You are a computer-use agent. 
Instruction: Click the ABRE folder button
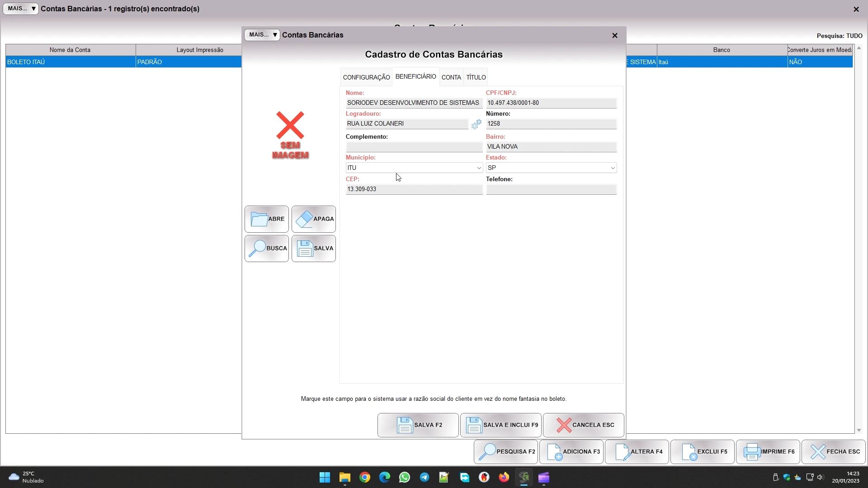pos(267,219)
